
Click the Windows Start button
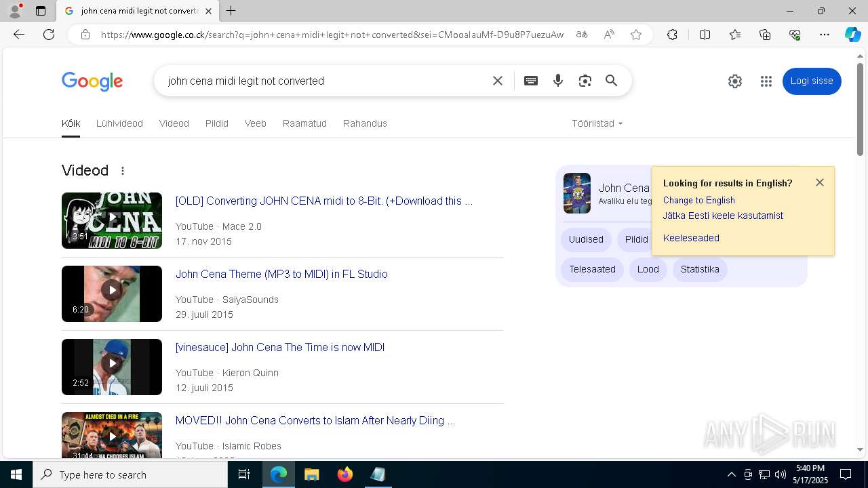click(16, 474)
